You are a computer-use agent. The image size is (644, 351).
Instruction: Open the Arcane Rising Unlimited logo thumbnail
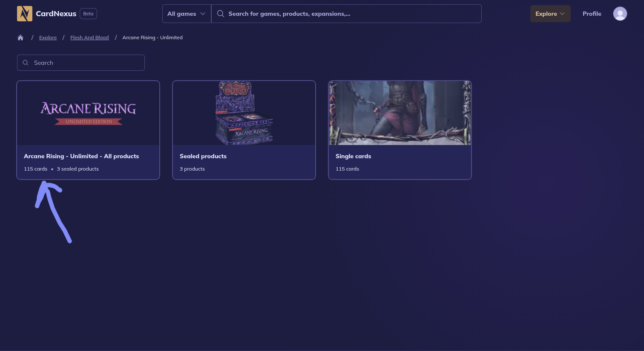click(88, 113)
